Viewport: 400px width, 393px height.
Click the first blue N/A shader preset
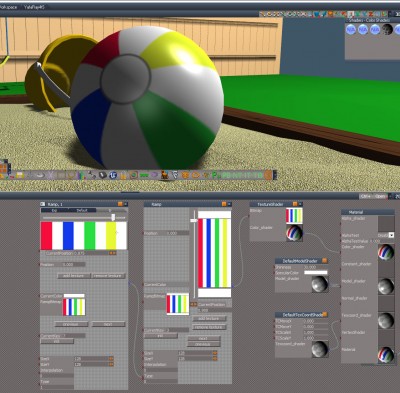click(351, 30)
